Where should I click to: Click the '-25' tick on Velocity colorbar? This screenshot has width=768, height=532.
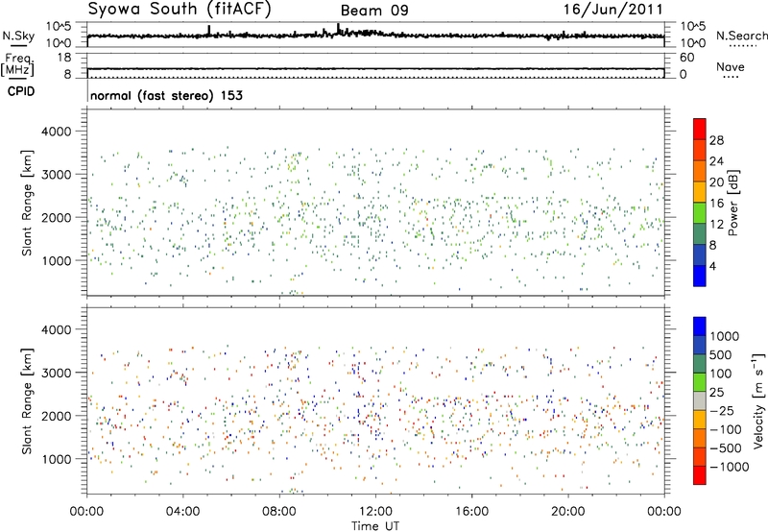tap(722, 410)
